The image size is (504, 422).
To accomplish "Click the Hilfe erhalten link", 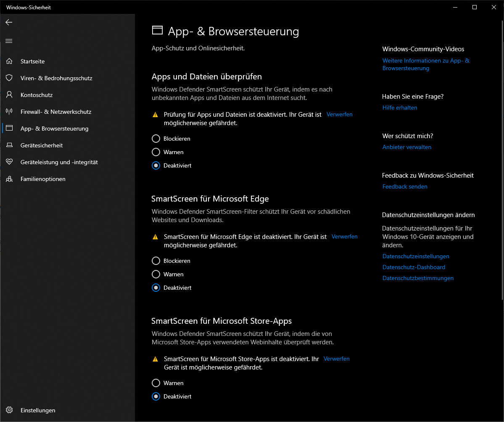I will 400,107.
